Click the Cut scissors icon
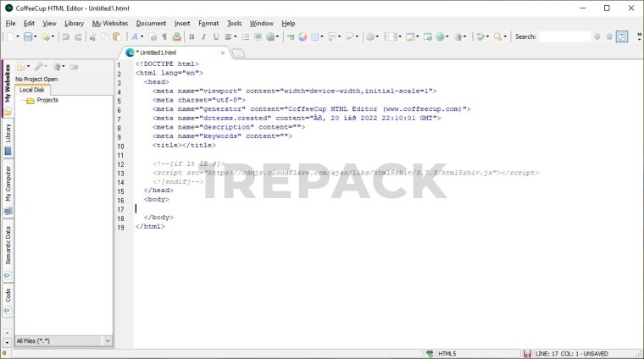The height and width of the screenshot is (359, 644). (x=93, y=37)
